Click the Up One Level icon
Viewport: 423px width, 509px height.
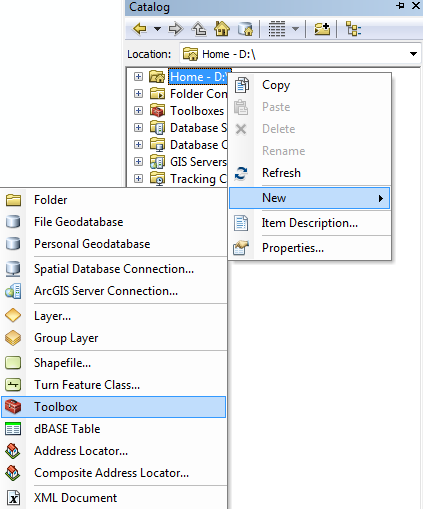pos(199,29)
